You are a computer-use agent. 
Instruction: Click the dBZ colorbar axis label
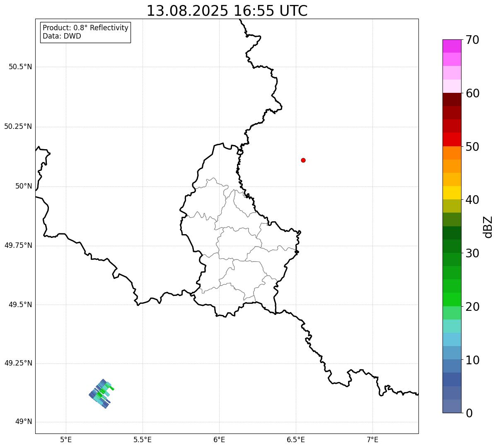[x=488, y=227]
